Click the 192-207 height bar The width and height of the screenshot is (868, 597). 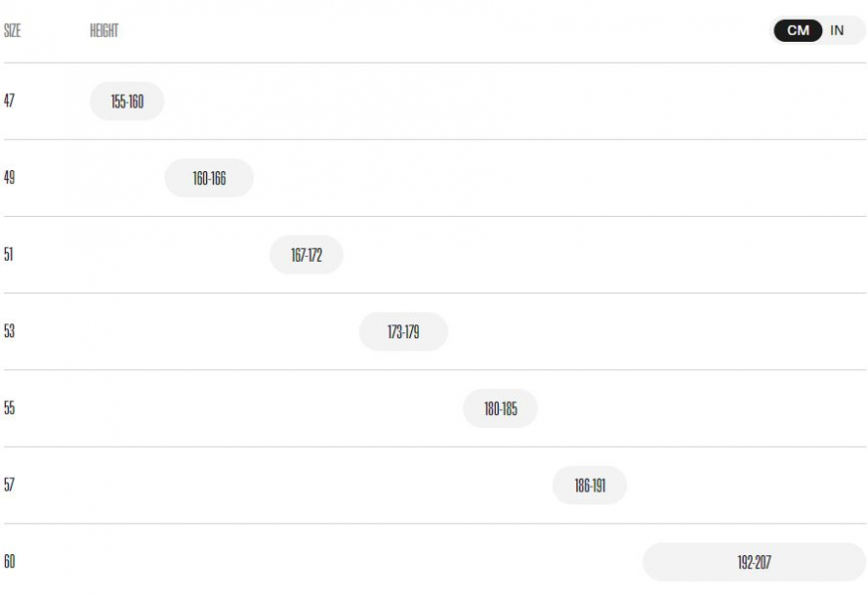[x=754, y=563]
